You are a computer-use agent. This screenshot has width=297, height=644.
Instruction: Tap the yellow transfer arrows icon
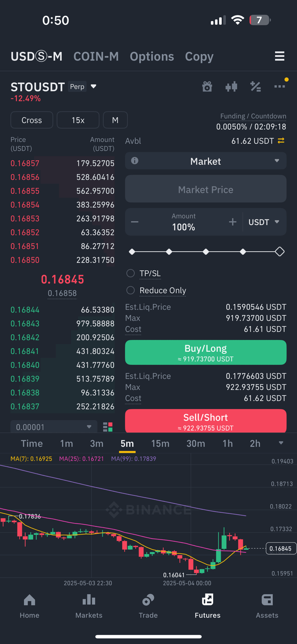281,141
